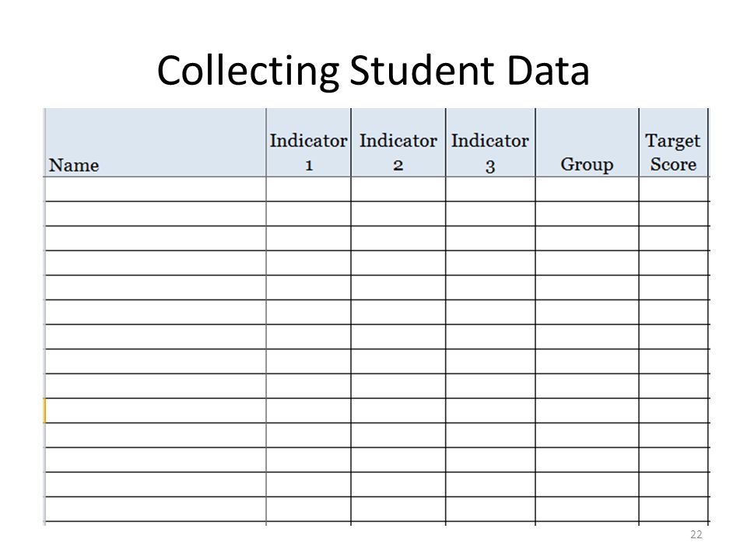The width and height of the screenshot is (747, 560).
Task: Select first empty cell under Indicator 3
Action: [x=490, y=189]
